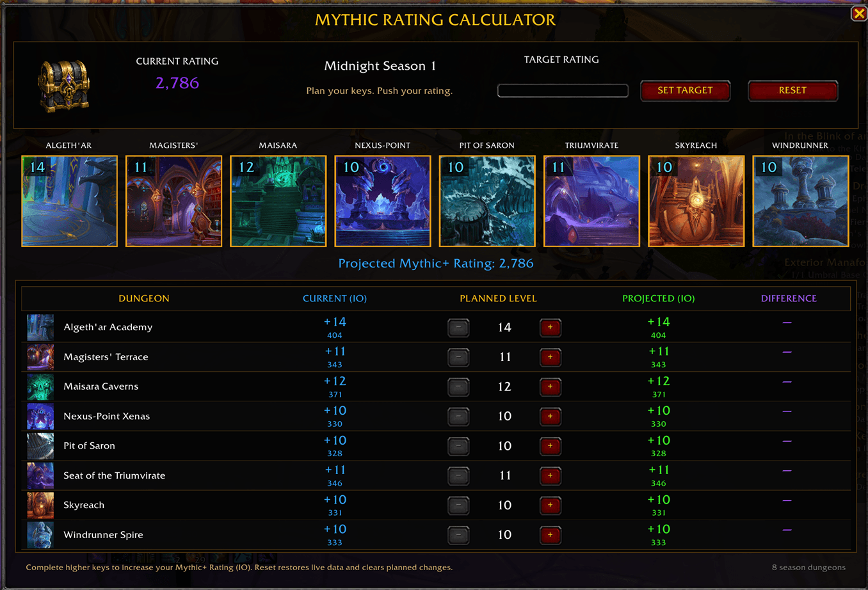Click the Set Target button
Screen dimensions: 868x590
[x=685, y=90]
